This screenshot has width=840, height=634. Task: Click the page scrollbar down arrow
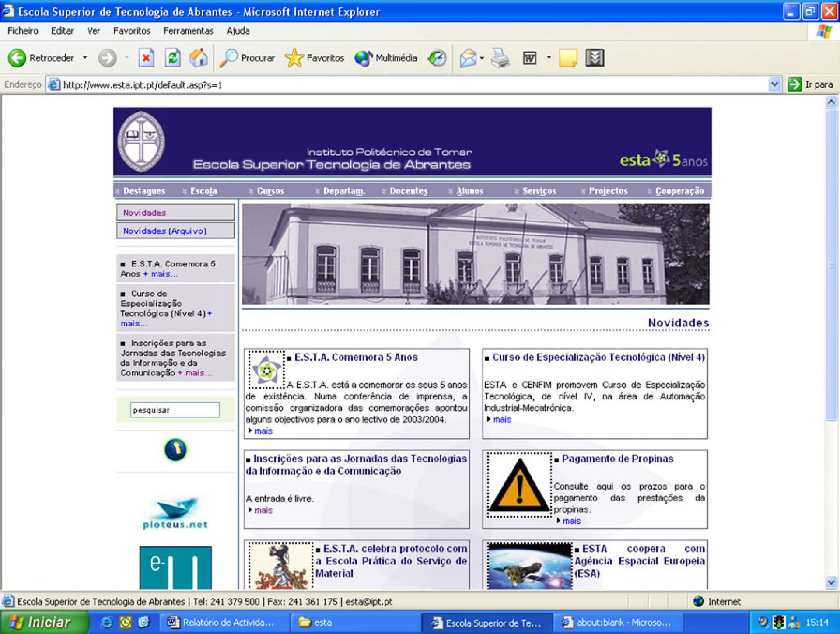[831, 582]
